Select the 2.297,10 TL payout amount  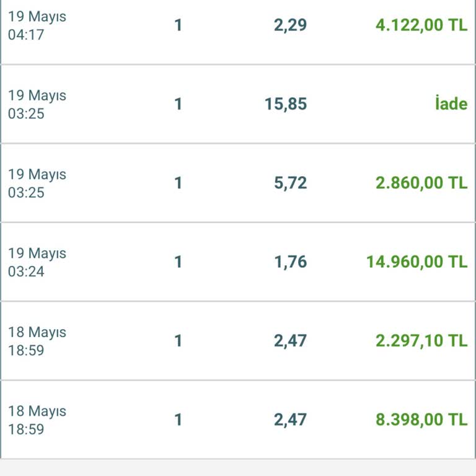[421, 340]
